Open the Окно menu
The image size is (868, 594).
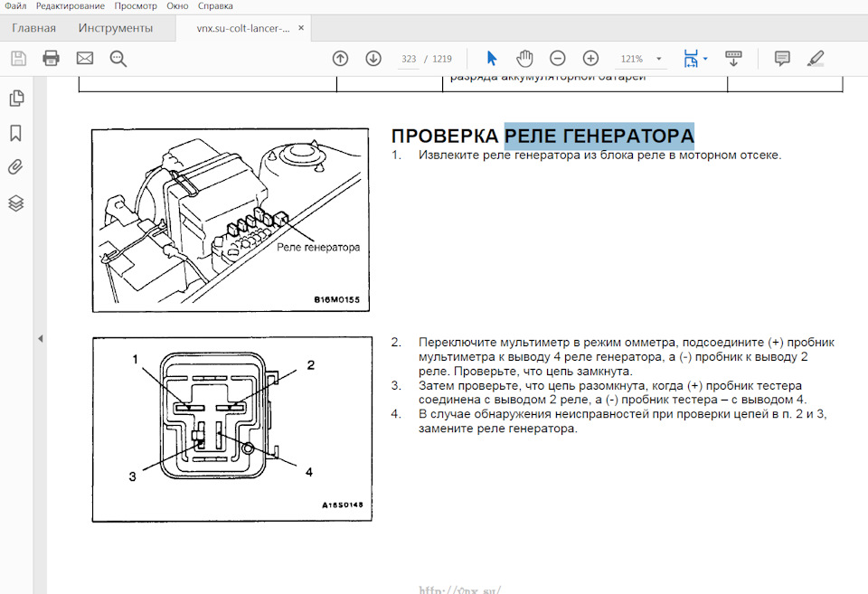click(177, 6)
